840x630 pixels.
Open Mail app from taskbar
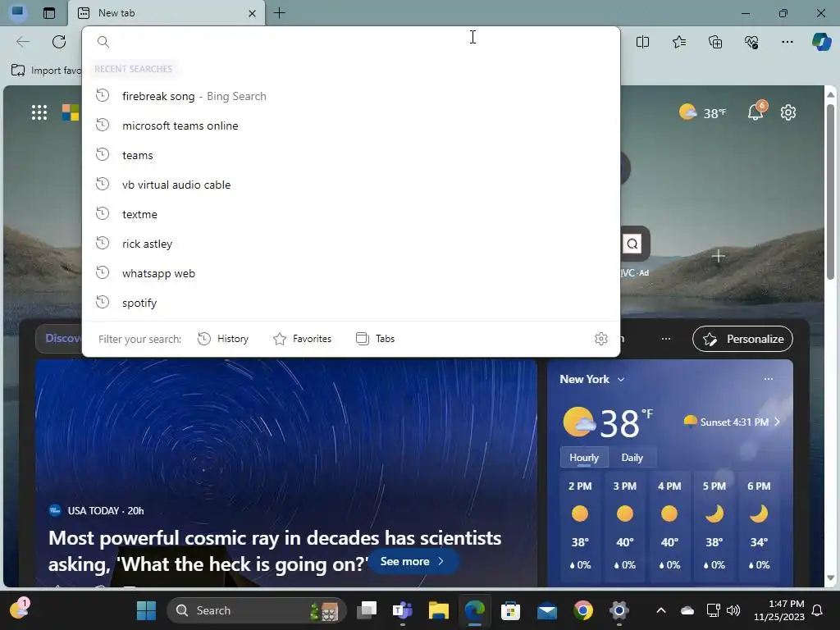[547, 610]
